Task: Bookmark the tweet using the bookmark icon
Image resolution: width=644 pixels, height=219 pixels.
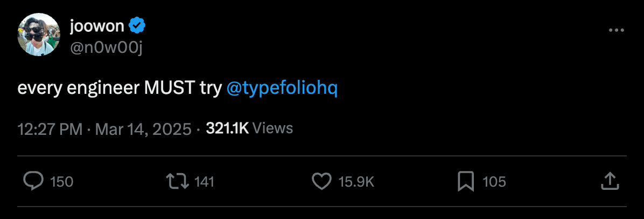Action: pos(466,182)
